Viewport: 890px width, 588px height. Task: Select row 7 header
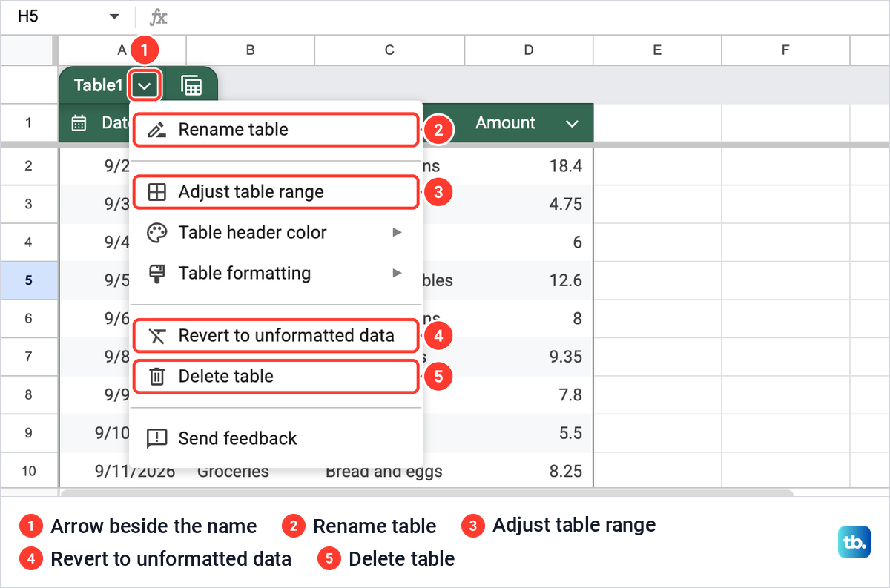pyautogui.click(x=29, y=357)
